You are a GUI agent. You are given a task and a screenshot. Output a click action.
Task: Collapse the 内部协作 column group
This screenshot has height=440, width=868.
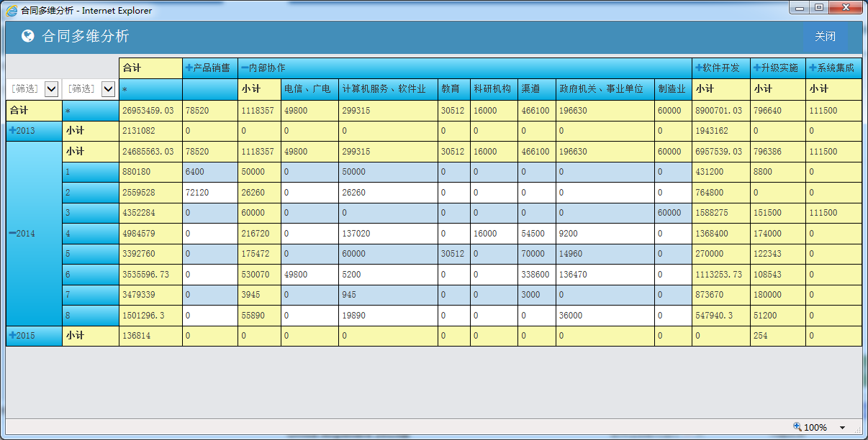(244, 68)
